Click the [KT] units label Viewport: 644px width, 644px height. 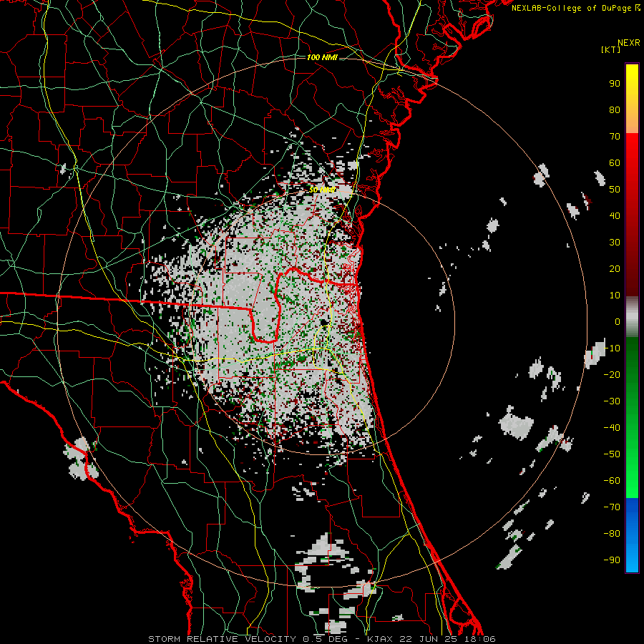(611, 49)
